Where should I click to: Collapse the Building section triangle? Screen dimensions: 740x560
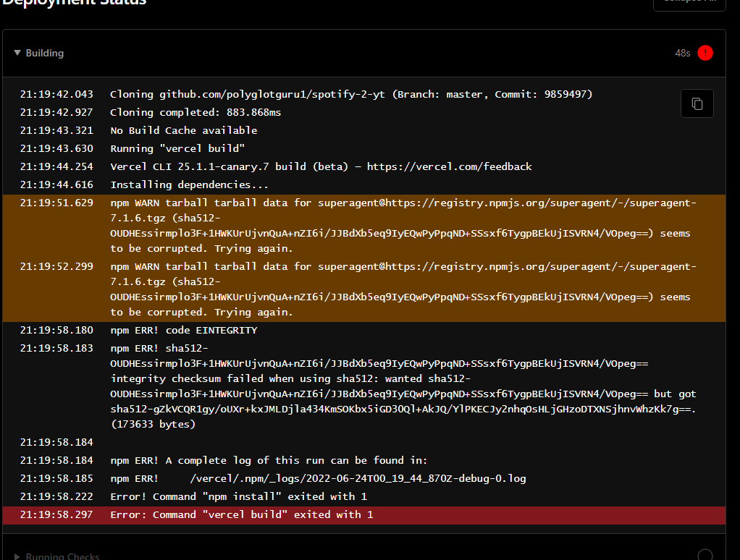(17, 53)
